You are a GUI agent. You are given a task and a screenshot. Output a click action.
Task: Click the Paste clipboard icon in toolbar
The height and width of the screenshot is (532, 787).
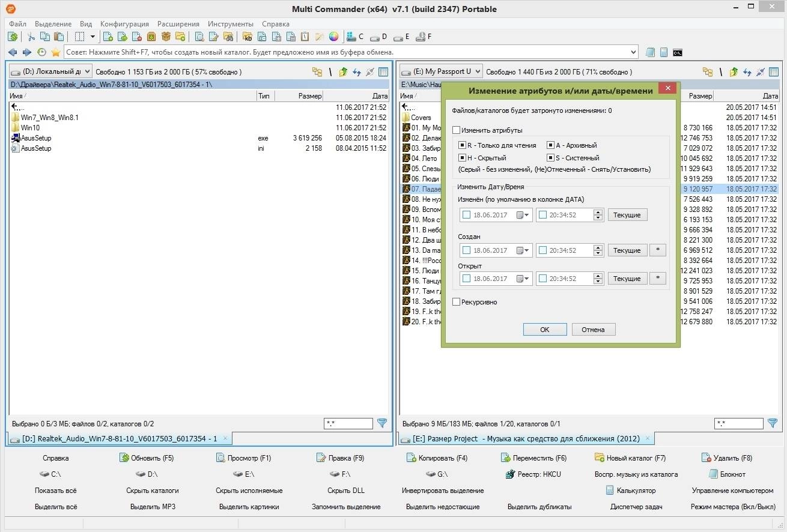(58, 37)
